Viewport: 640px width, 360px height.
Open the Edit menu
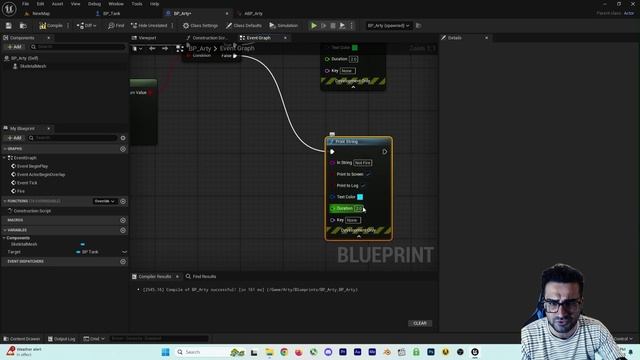[40, 4]
